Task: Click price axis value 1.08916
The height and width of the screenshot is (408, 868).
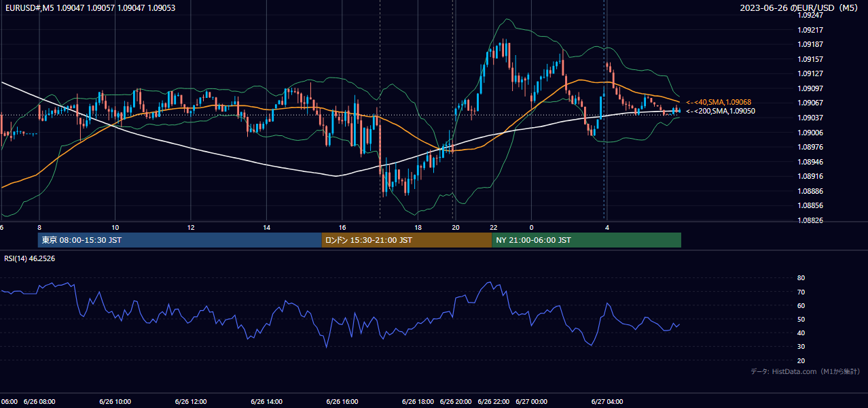Action: 810,176
